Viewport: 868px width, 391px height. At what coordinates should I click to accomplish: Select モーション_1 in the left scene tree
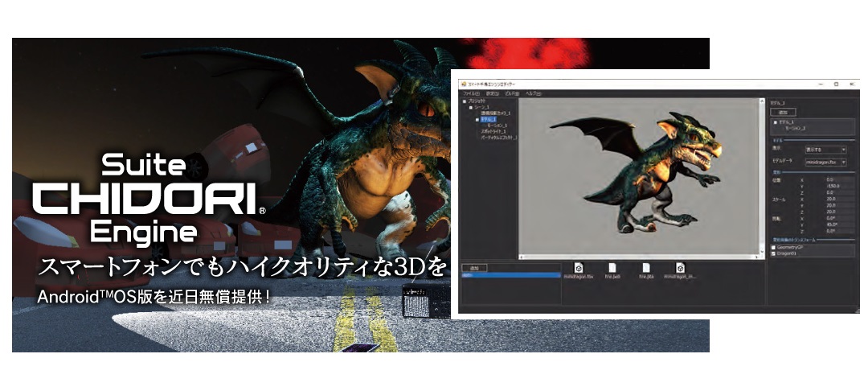pyautogui.click(x=497, y=126)
